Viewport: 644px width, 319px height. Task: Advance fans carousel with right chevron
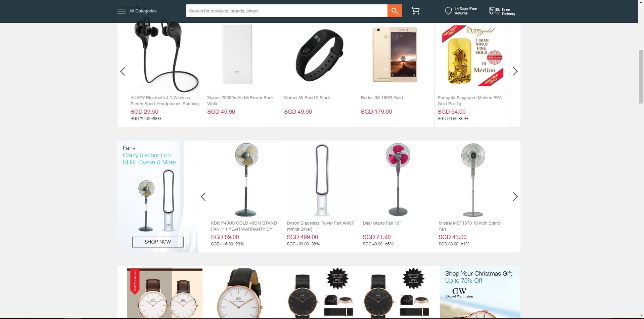pyautogui.click(x=515, y=197)
